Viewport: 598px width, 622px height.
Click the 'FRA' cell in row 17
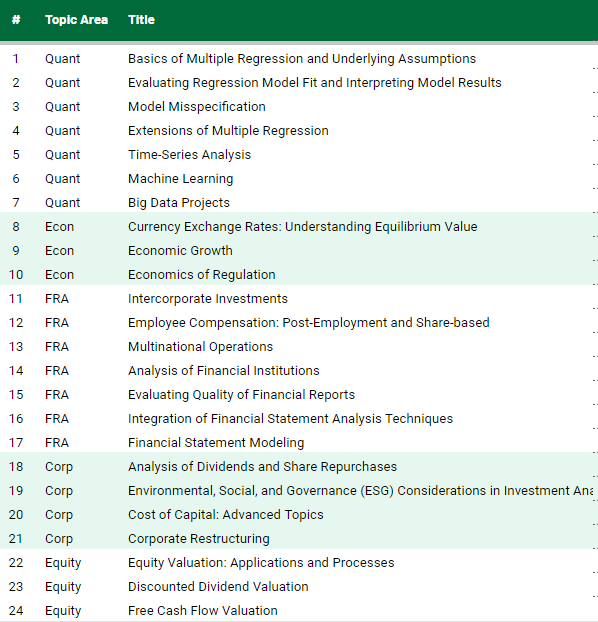point(57,443)
